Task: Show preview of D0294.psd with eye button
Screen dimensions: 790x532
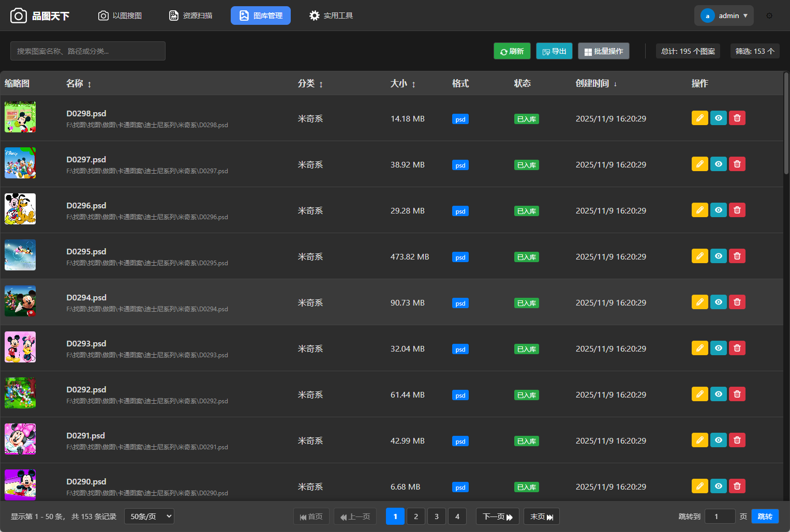Action: 718,302
